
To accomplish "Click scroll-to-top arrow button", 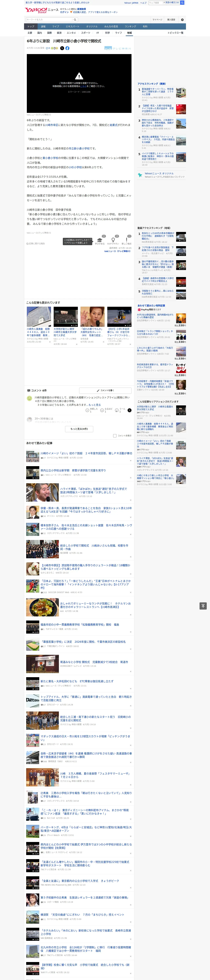I will click(203, 606).
